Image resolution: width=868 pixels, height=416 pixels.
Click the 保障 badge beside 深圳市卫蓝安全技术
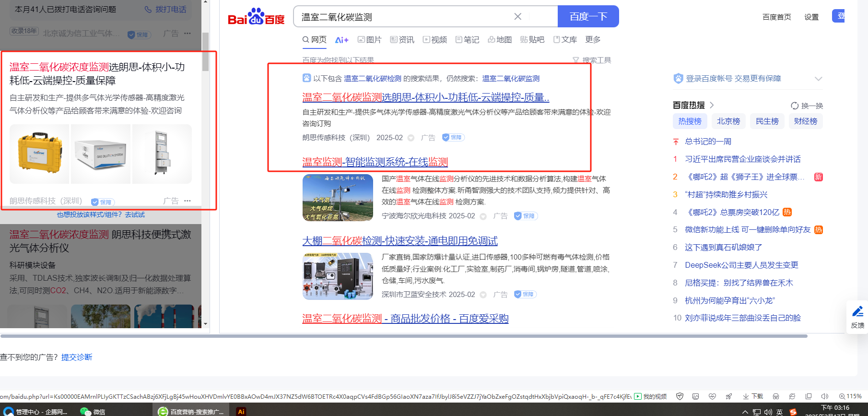point(525,294)
